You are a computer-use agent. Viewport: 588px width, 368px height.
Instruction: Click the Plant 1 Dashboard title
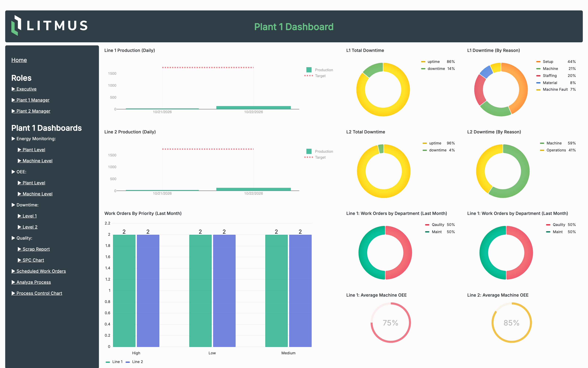coord(294,27)
